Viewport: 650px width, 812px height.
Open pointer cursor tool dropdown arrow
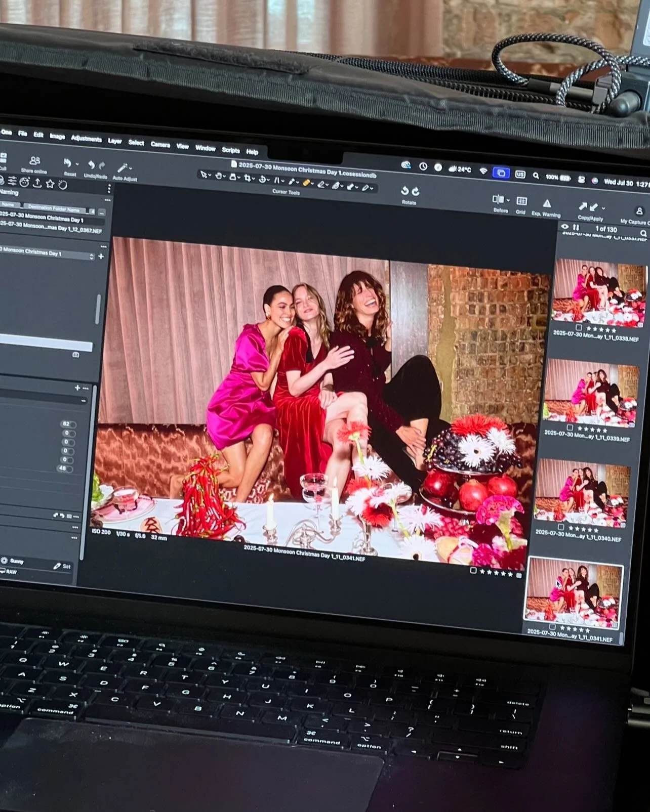tap(210, 176)
